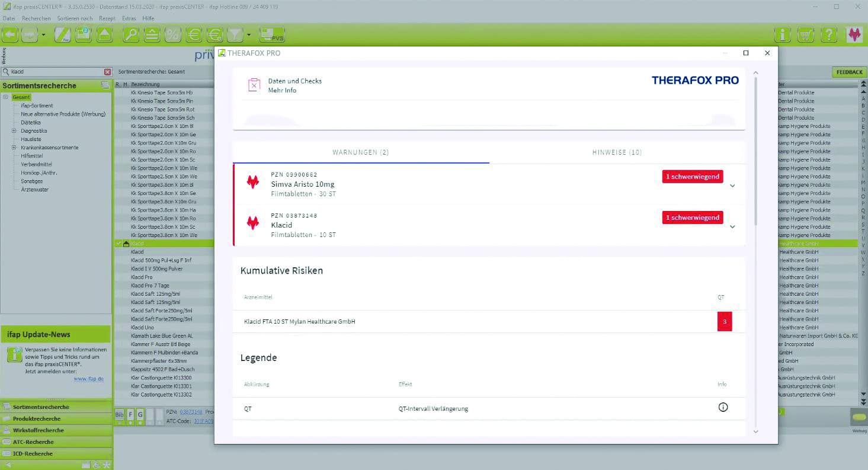The image size is (868, 470).
Task: Clear the search field with red X
Action: click(107, 72)
